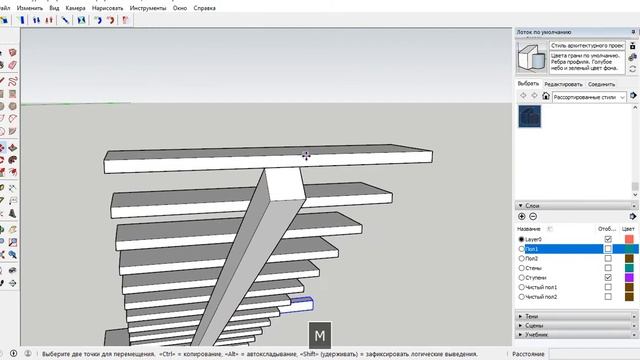Viewport: 640px width, 360px height.
Task: Open the Рассортированные стили dropdown
Action: (x=589, y=97)
